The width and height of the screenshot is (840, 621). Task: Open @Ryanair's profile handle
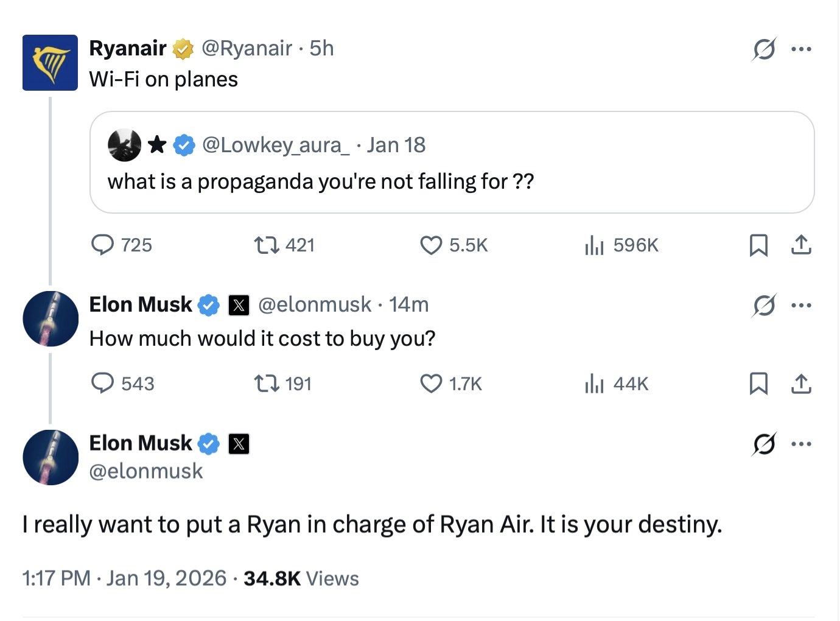(253, 47)
